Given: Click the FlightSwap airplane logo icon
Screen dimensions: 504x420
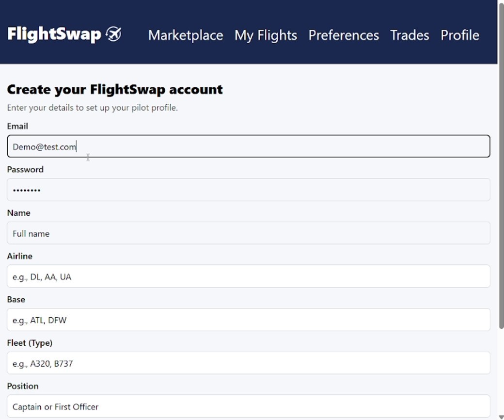Looking at the screenshot, I should pos(114,34).
